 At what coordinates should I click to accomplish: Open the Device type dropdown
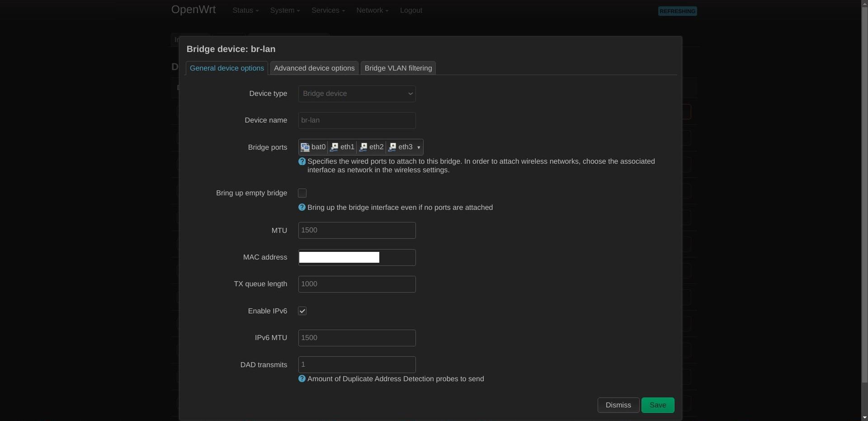pos(357,94)
